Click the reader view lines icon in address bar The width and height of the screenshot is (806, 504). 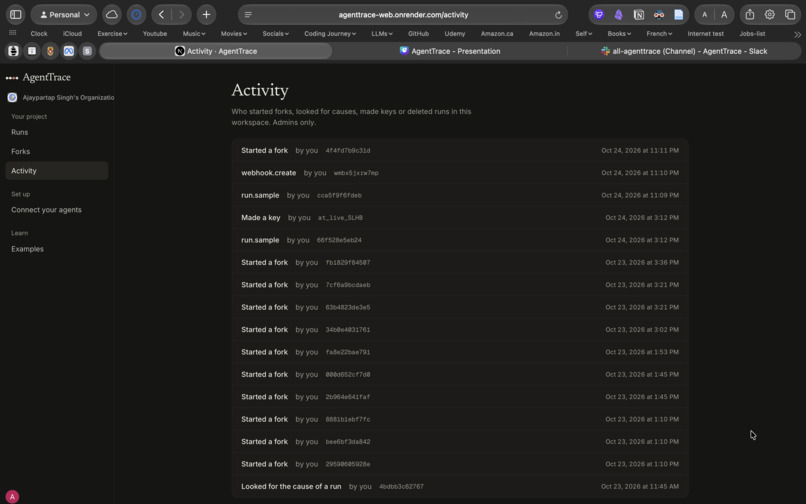248,15
